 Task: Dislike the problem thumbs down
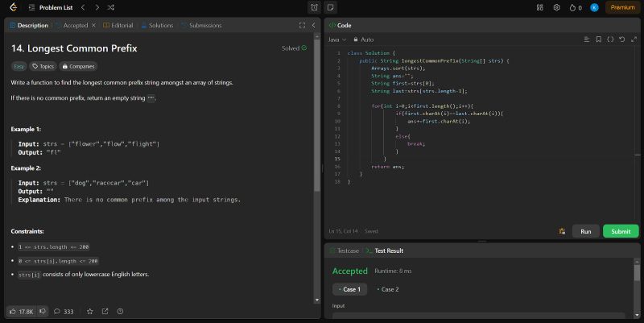pyautogui.click(x=43, y=312)
